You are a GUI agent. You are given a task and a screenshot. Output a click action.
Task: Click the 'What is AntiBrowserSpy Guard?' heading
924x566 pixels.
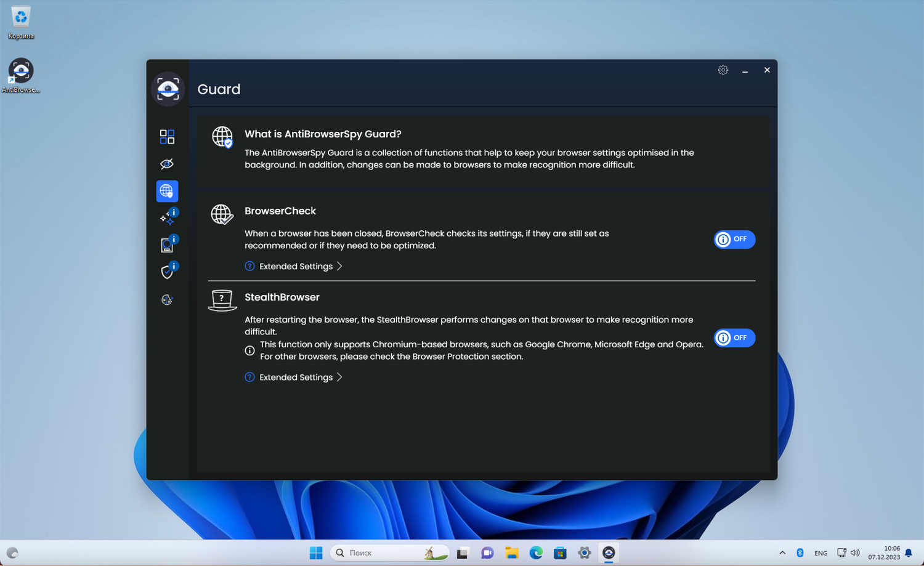pyautogui.click(x=323, y=134)
